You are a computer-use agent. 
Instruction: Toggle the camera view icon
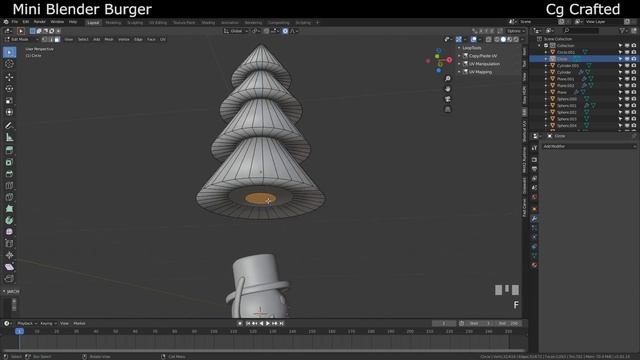[x=448, y=99]
